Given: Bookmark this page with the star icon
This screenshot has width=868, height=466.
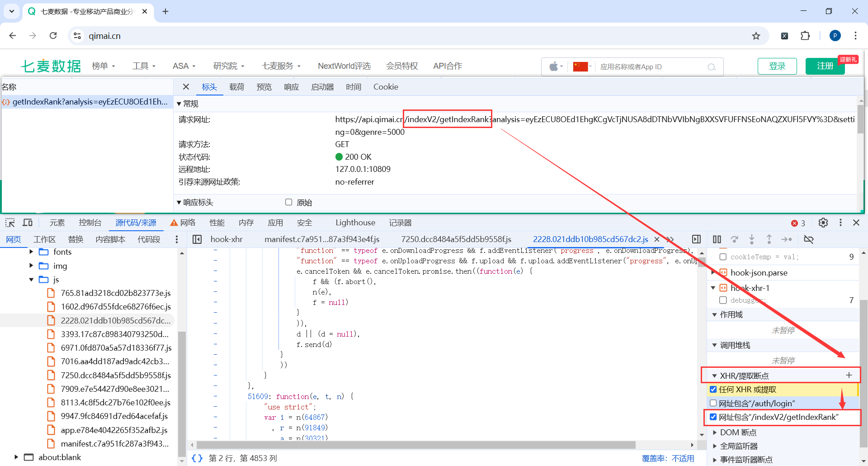Looking at the screenshot, I should (x=756, y=36).
